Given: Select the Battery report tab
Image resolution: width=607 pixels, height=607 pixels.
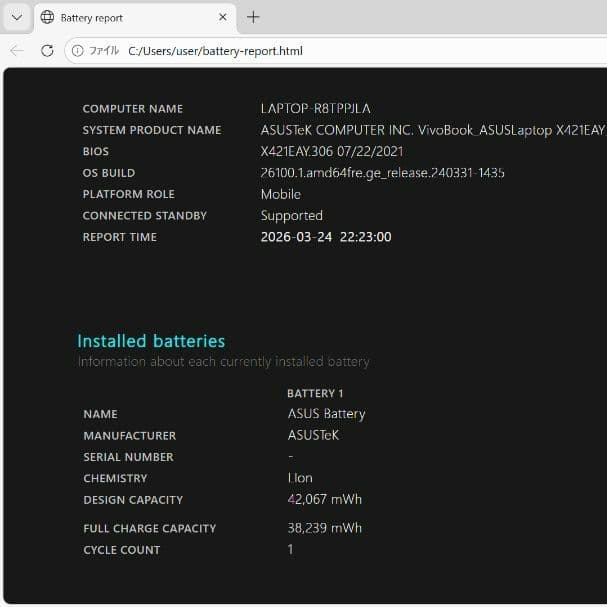Looking at the screenshot, I should click(135, 18).
